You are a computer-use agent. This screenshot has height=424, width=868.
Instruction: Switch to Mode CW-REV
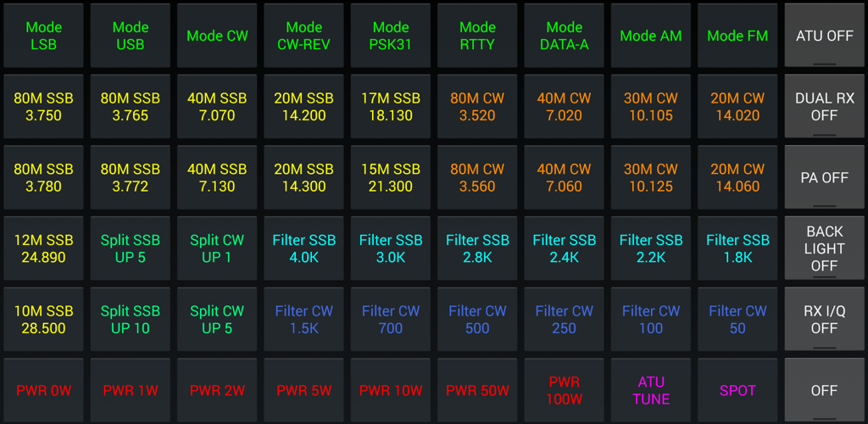(x=304, y=36)
